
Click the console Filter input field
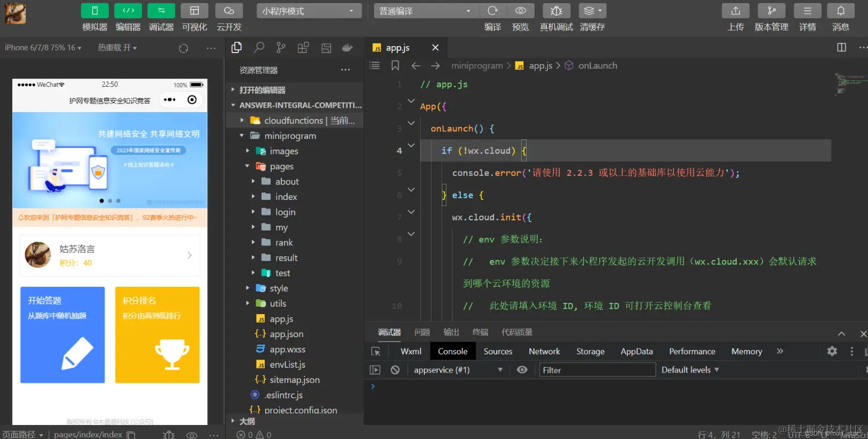[597, 370]
